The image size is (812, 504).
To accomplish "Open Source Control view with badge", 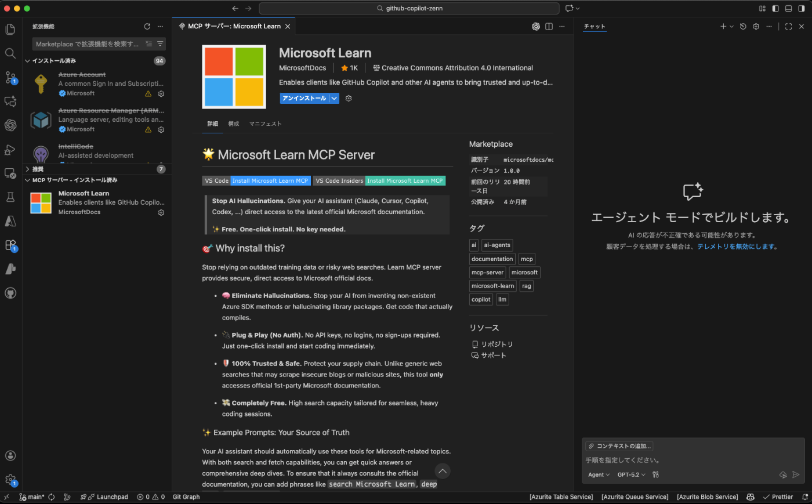I will tap(10, 78).
